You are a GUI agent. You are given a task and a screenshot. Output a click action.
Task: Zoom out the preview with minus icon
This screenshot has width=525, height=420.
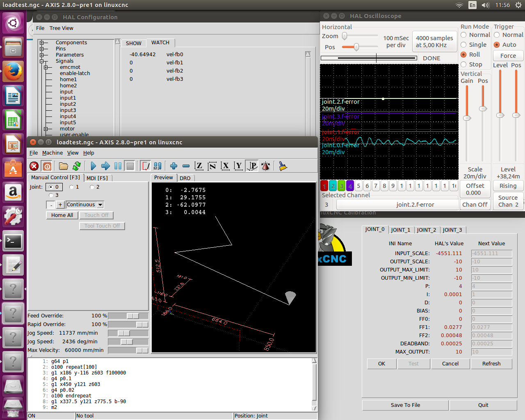[x=186, y=166]
